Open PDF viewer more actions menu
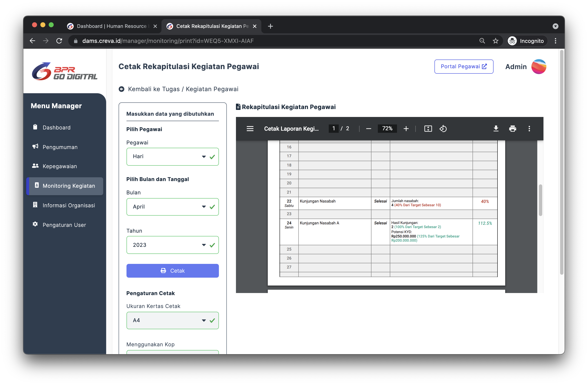The image size is (588, 385). 529,128
